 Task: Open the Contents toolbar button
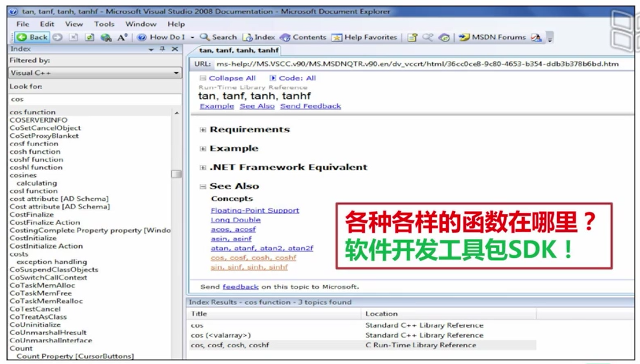303,37
